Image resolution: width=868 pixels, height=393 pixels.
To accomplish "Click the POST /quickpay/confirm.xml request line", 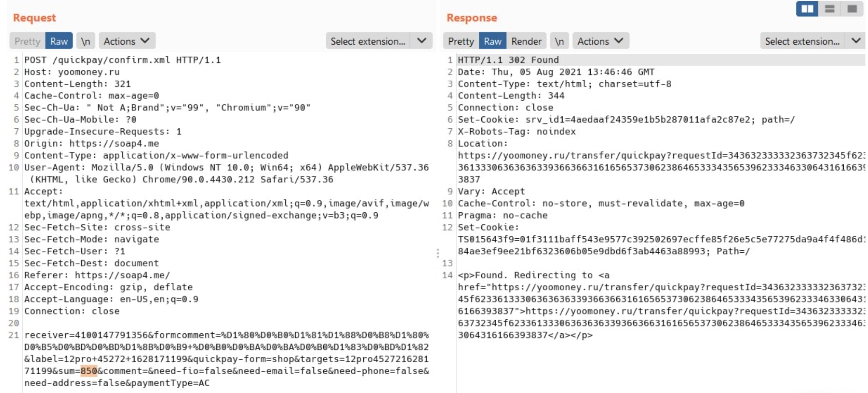I will point(122,60).
